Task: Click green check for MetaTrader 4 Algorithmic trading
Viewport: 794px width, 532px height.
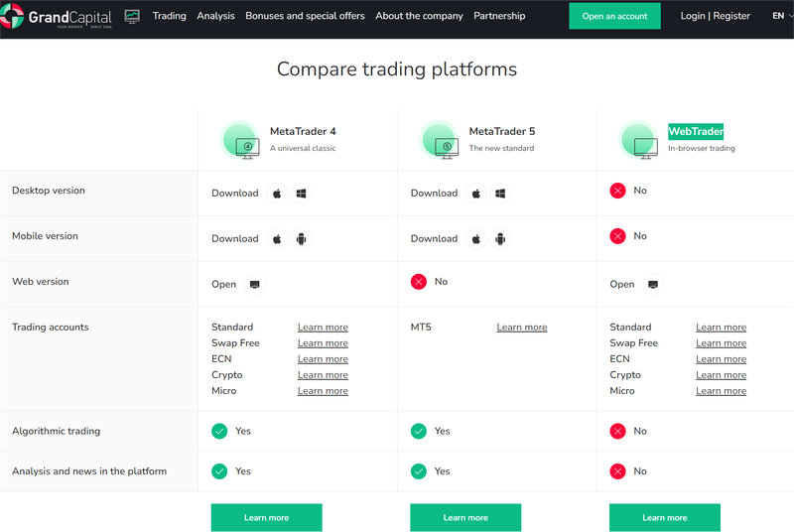Action: [x=219, y=432]
